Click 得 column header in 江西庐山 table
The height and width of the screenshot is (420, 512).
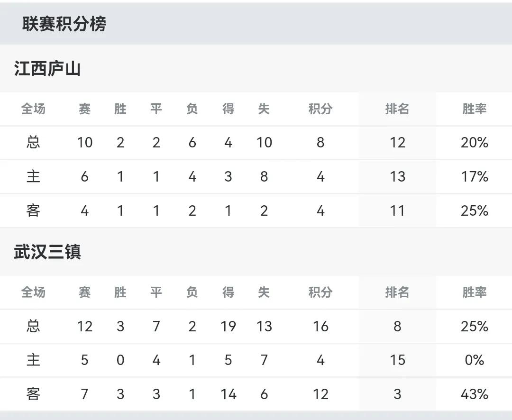coord(228,109)
